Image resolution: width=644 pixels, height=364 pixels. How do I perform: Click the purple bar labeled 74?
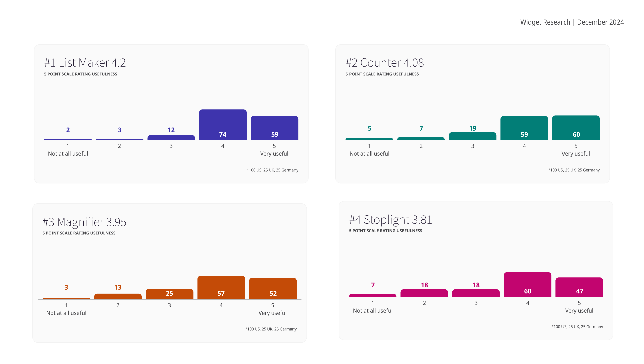point(223,125)
